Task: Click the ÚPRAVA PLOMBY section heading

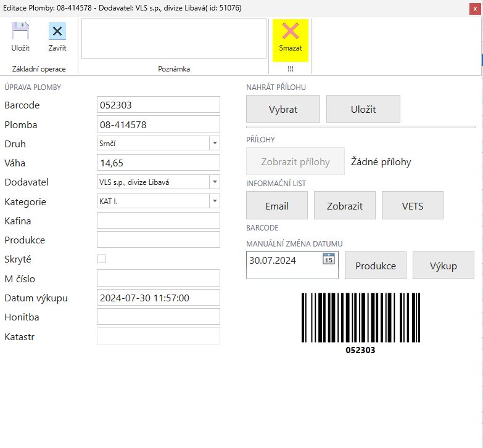Action: click(33, 88)
